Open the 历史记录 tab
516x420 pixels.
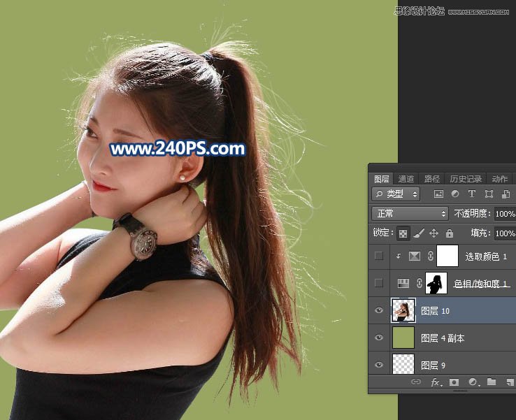[466, 179]
